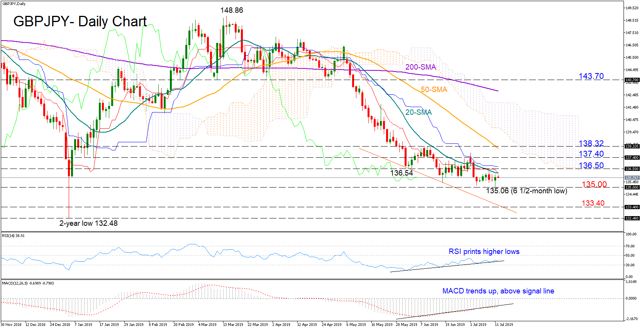
Task: Click the 20 Feb 2019 date label
Action: click(183, 324)
